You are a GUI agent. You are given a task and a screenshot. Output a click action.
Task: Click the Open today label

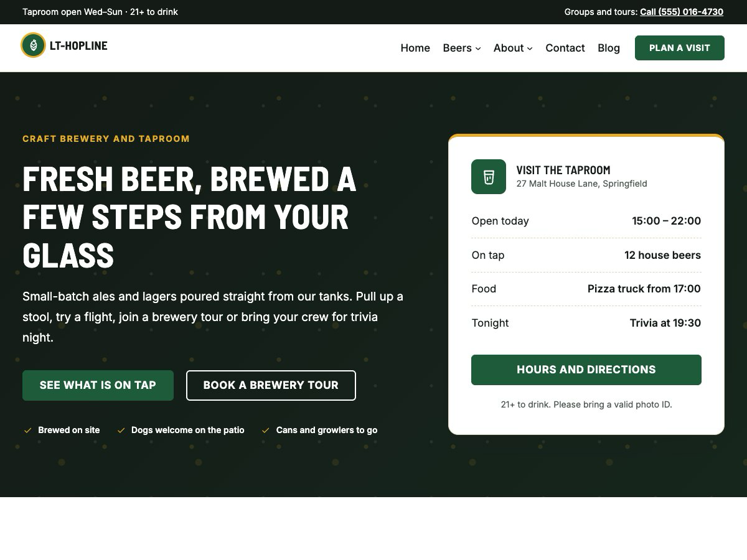pos(500,221)
